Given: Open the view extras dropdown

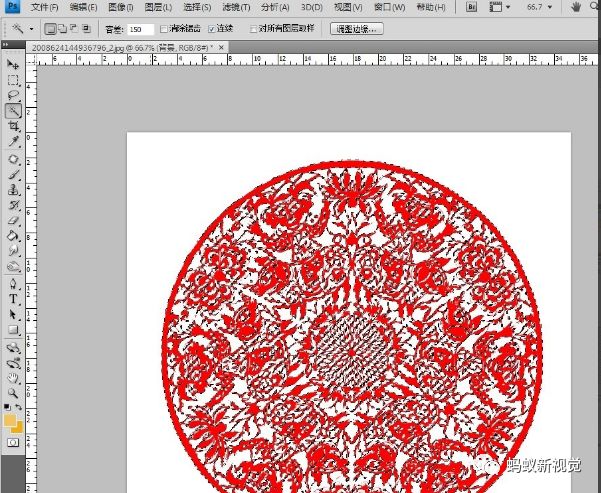Looking at the screenshot, I should coord(500,7).
